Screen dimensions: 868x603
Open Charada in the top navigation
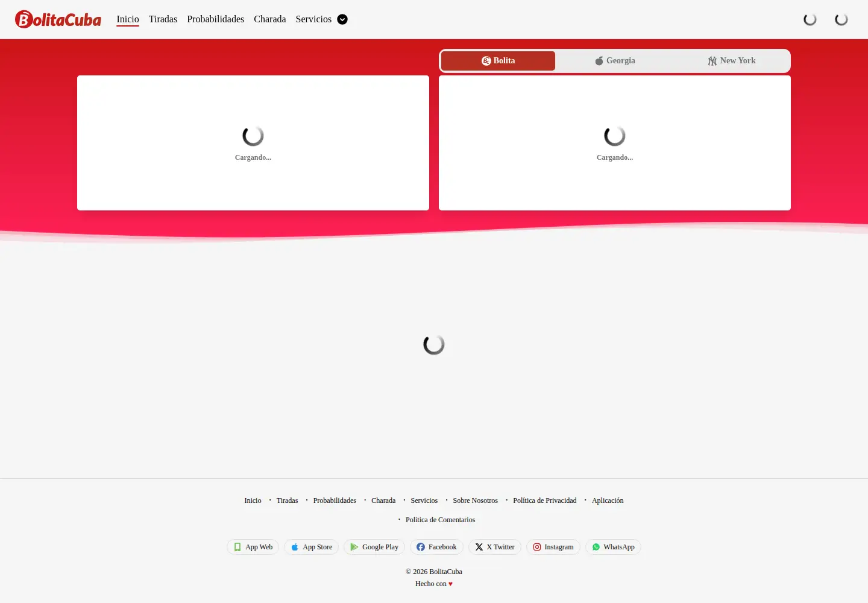(x=270, y=19)
